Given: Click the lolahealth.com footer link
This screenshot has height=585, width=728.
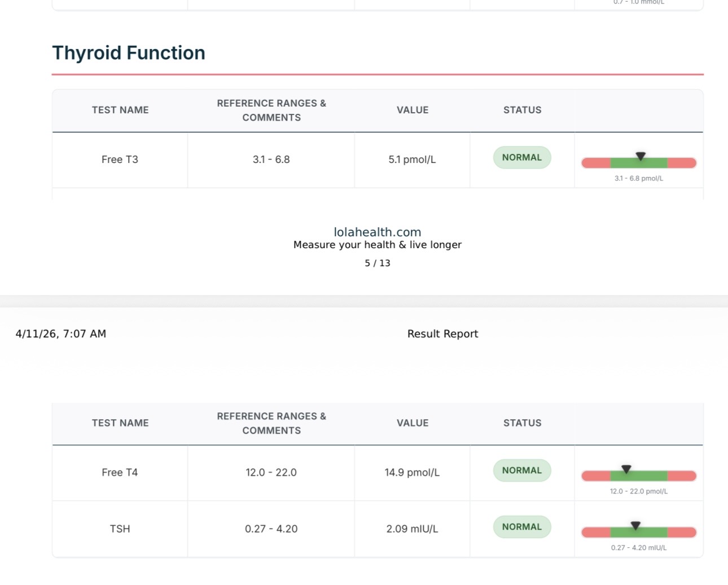Looking at the screenshot, I should 377,232.
